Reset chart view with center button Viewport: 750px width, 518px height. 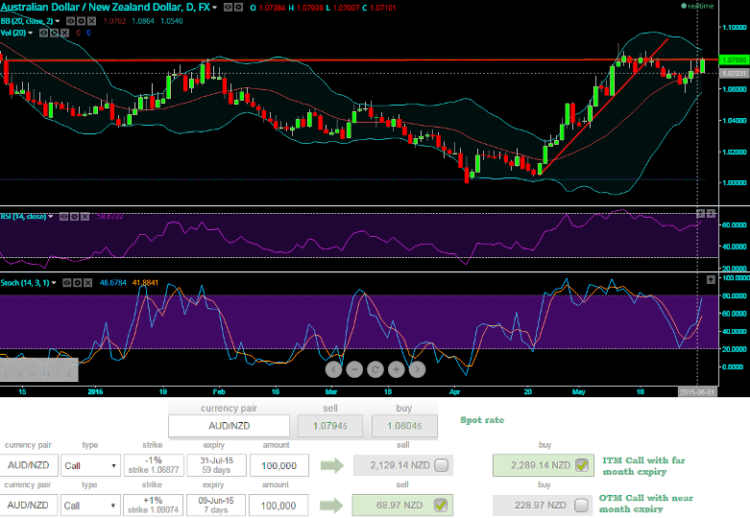(375, 369)
